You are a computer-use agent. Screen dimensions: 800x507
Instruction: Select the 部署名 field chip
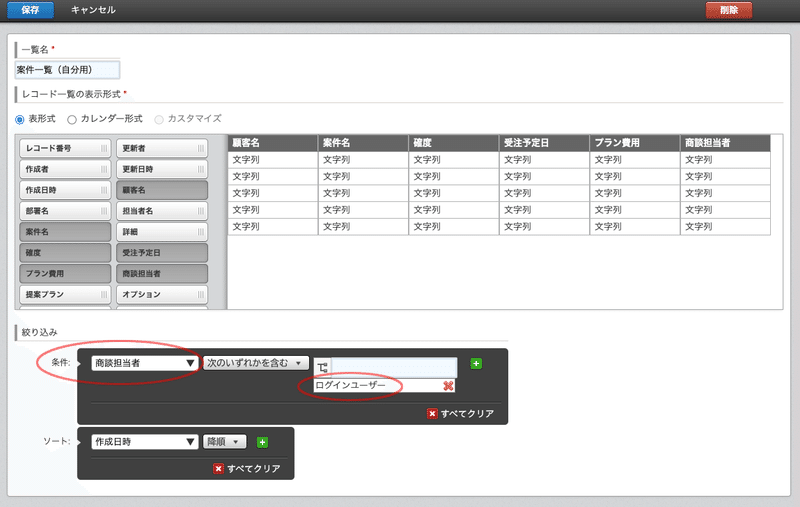point(65,211)
